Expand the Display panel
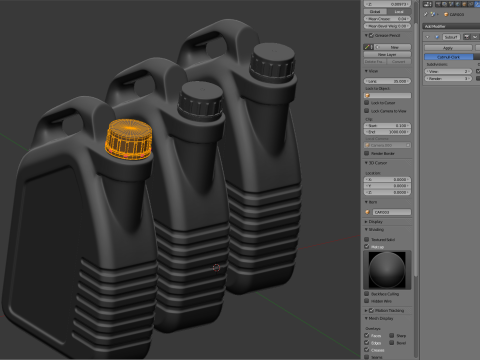480x360 pixels. (366, 222)
